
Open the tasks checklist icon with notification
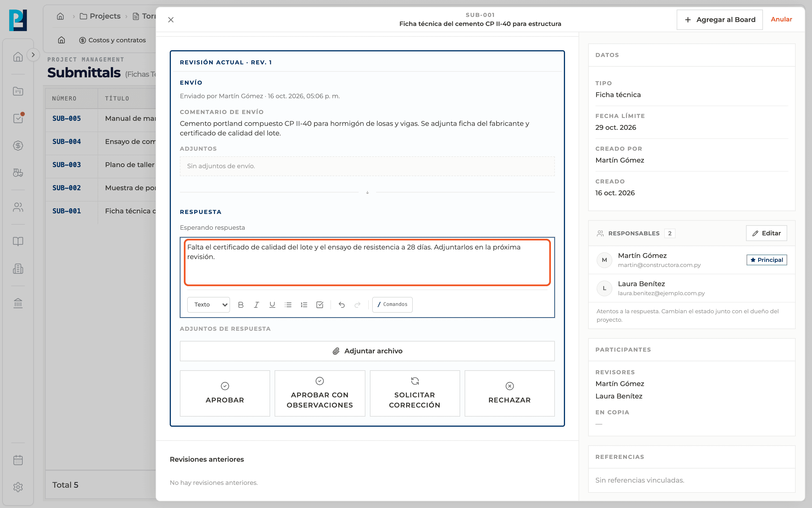(x=18, y=118)
